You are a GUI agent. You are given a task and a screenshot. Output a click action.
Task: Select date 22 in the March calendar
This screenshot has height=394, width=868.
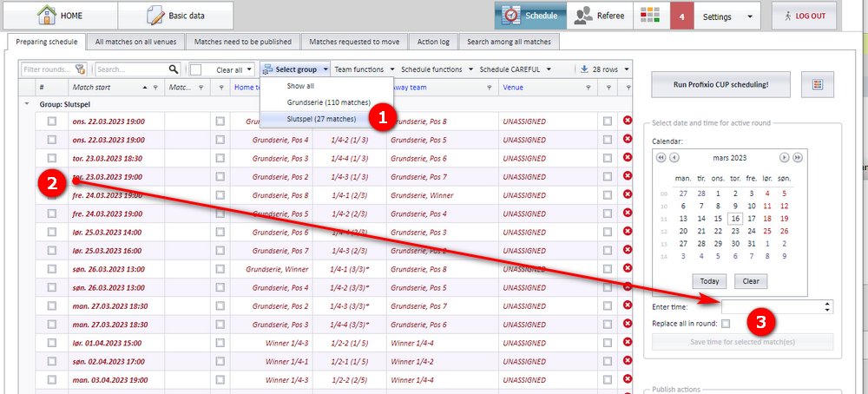[718, 232]
